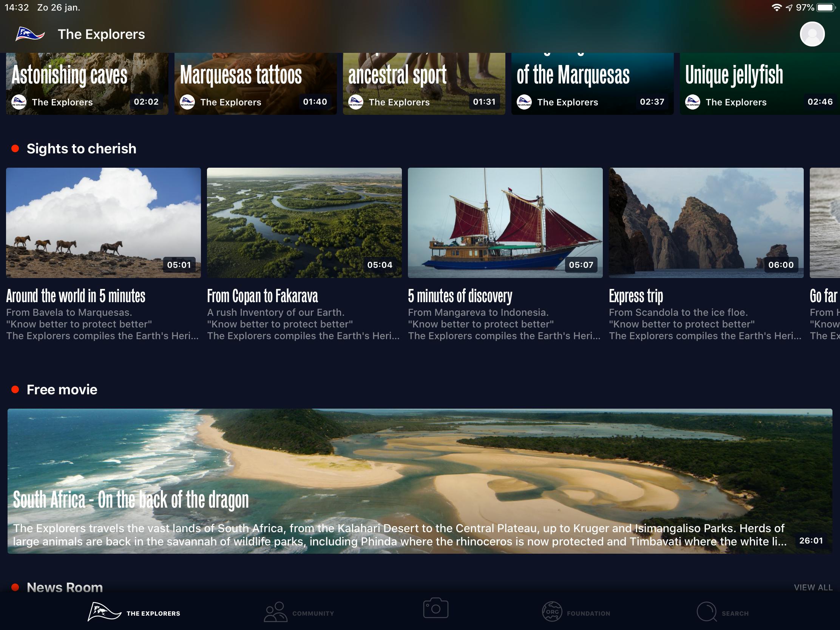Open the user profile avatar icon

tap(812, 34)
